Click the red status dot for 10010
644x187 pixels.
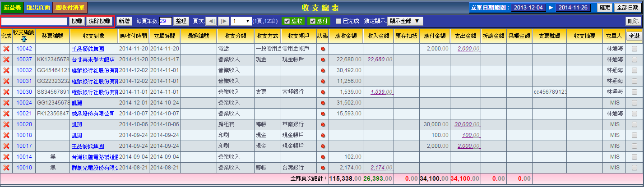323,168
